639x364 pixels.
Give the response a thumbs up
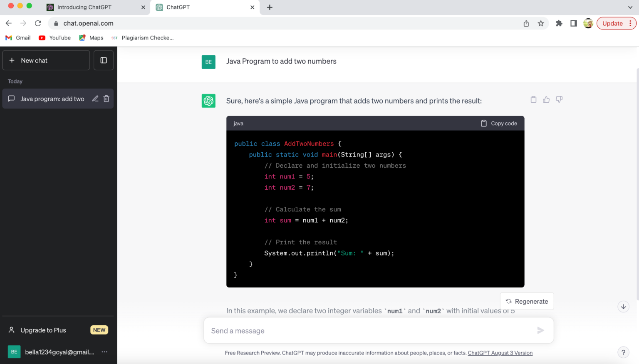click(546, 99)
